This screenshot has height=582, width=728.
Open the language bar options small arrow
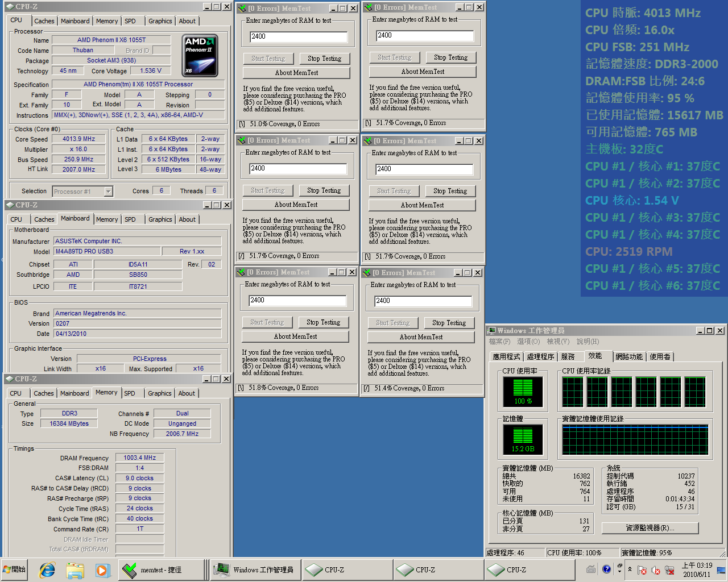point(619,571)
